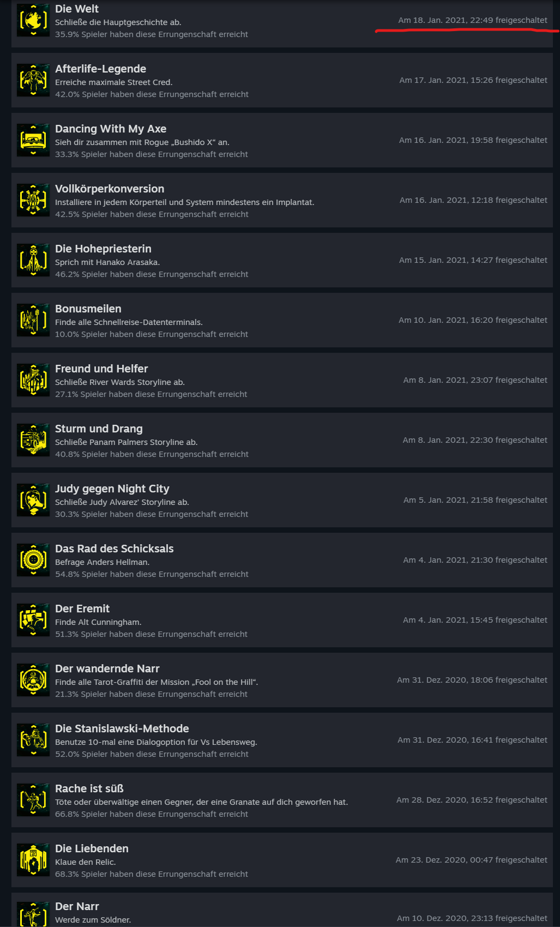The width and height of the screenshot is (560, 927).
Task: Select the Die Liebenden unlock timestamp
Action: [x=472, y=860]
